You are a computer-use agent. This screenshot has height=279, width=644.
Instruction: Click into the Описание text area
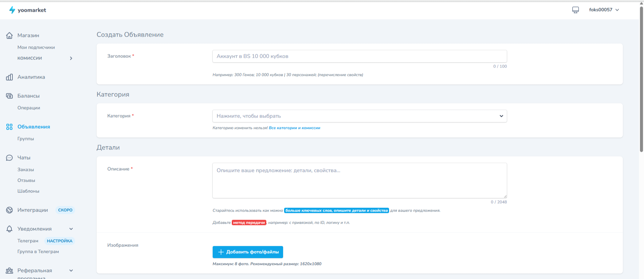tap(359, 181)
